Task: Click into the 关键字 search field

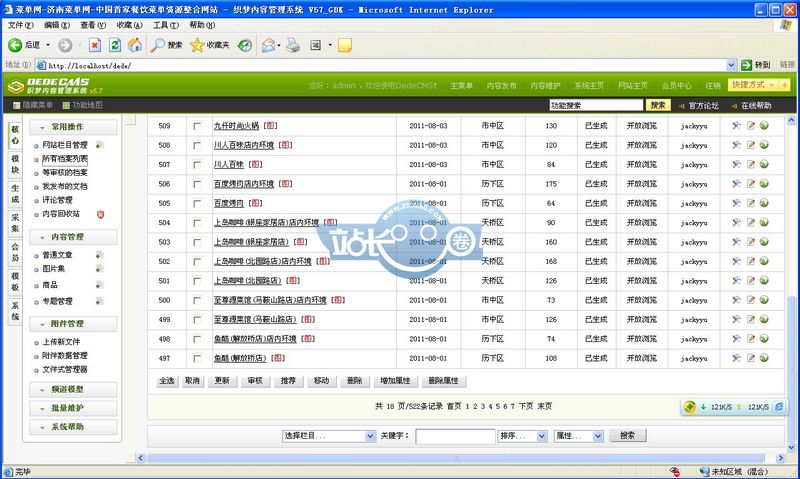Action: (455, 436)
